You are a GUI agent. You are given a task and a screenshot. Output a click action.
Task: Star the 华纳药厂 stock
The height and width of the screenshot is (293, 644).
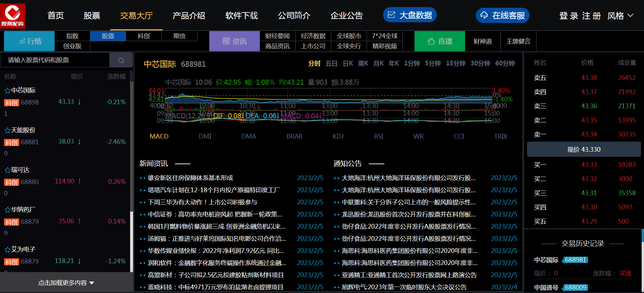[x=7, y=210]
